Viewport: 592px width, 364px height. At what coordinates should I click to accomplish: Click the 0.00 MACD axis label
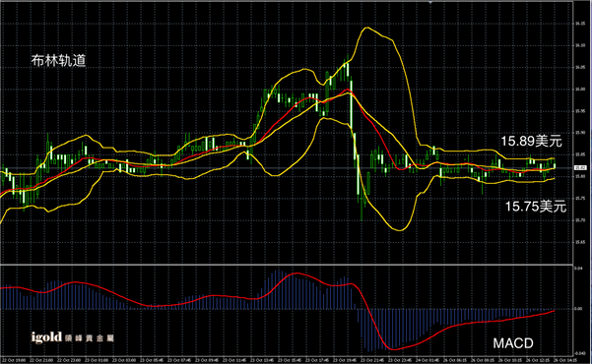[x=578, y=309]
